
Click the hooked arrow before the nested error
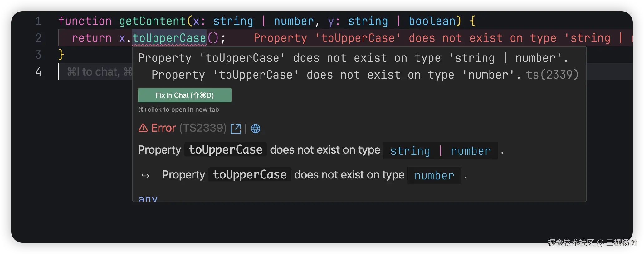tap(145, 176)
